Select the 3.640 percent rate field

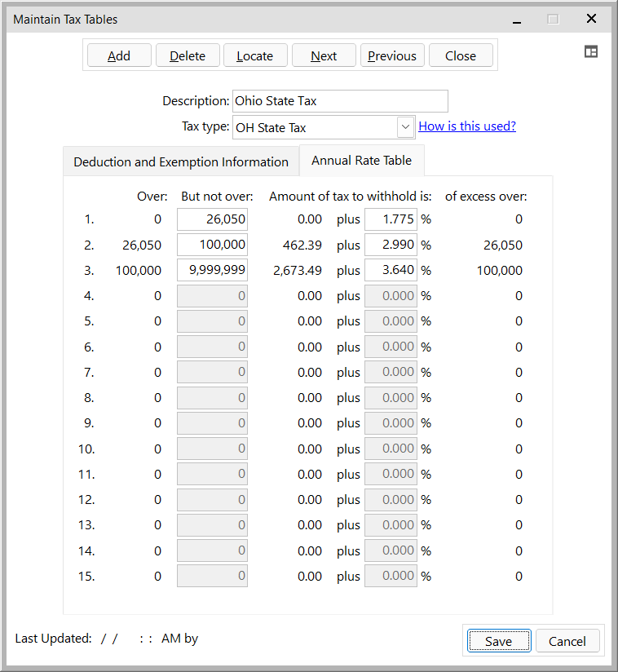tap(391, 270)
